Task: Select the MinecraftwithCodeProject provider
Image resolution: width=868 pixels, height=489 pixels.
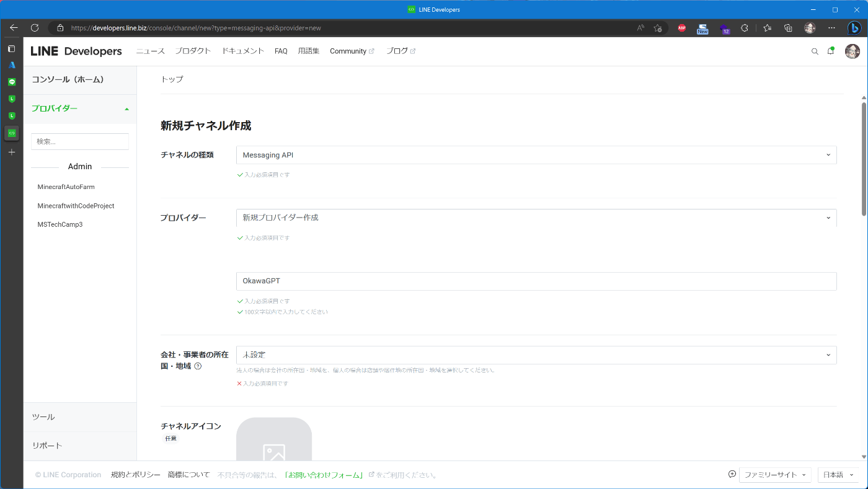Action: click(x=76, y=206)
